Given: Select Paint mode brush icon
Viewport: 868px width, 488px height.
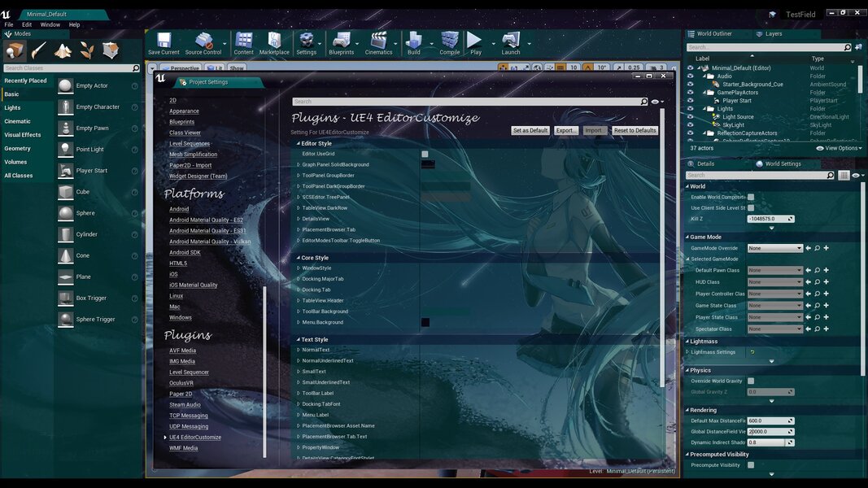Looking at the screenshot, I should tap(39, 51).
